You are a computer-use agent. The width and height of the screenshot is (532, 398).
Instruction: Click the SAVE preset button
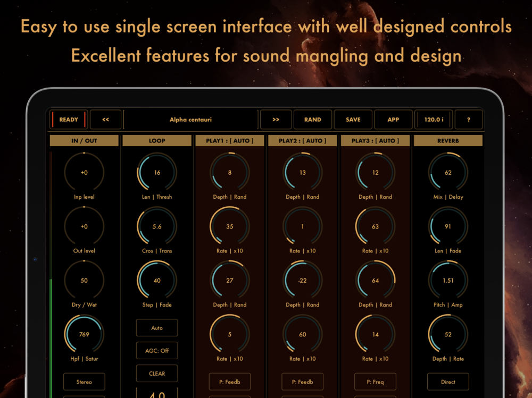tap(353, 120)
